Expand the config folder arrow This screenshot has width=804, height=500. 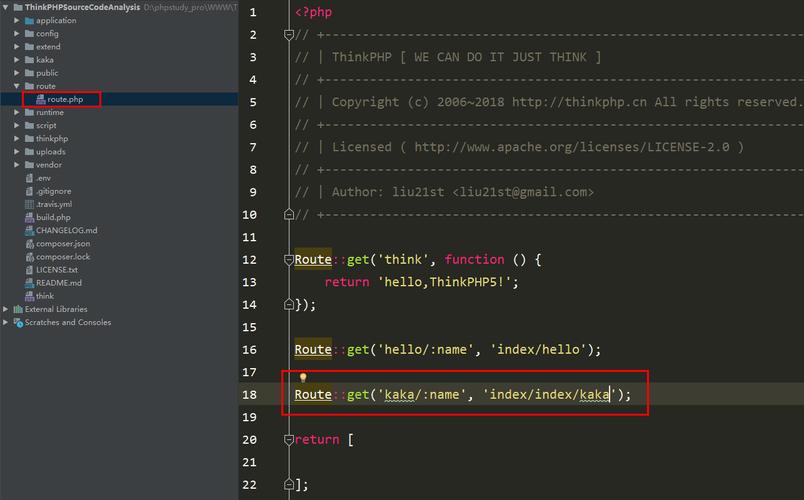[x=17, y=33]
